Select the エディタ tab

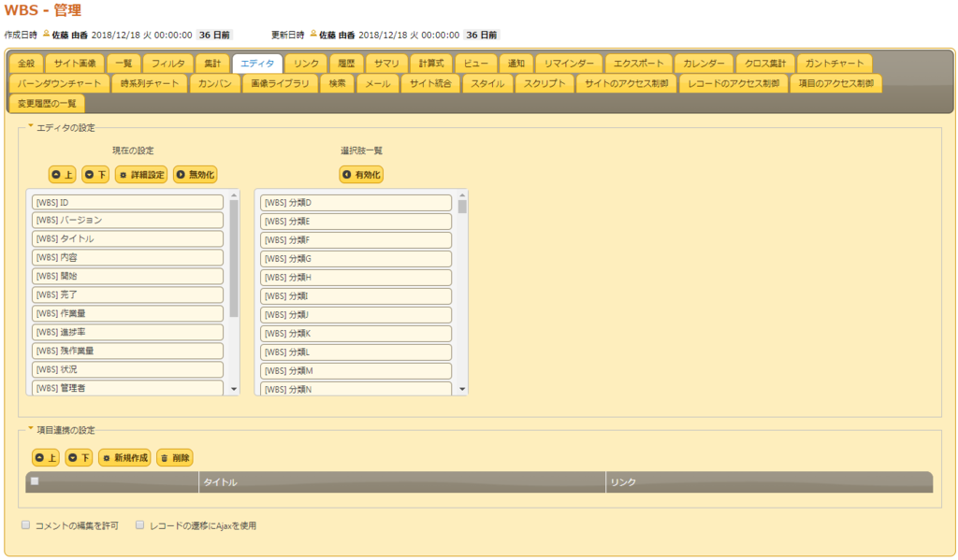(257, 64)
